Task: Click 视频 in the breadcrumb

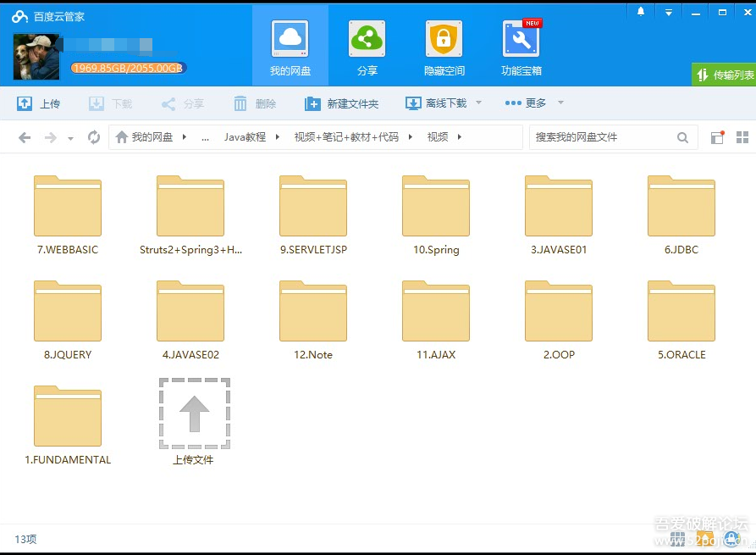Action: pyautogui.click(x=438, y=137)
